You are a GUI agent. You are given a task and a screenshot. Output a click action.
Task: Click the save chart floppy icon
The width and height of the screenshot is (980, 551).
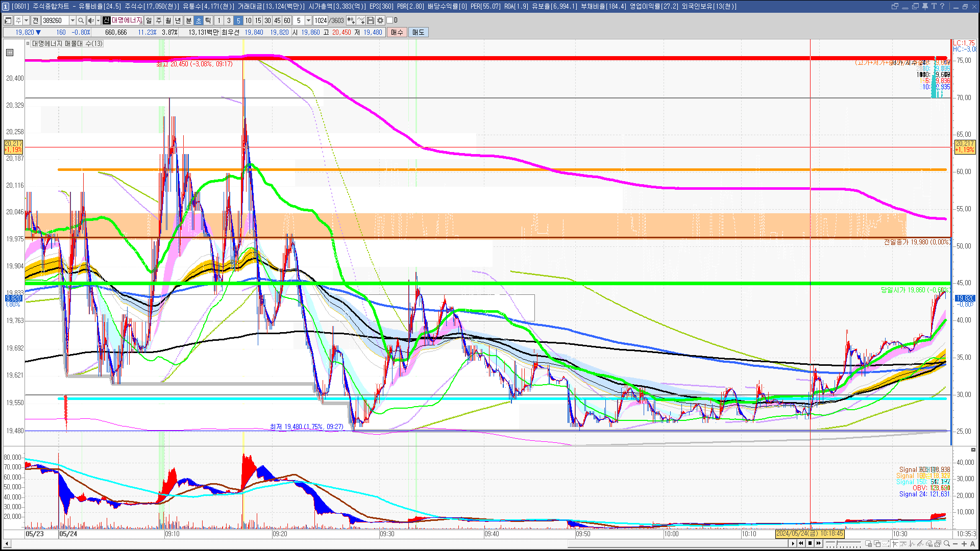coord(371,20)
